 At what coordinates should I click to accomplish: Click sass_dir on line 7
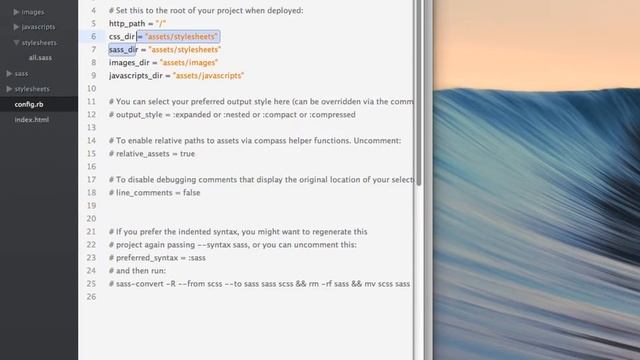123,50
